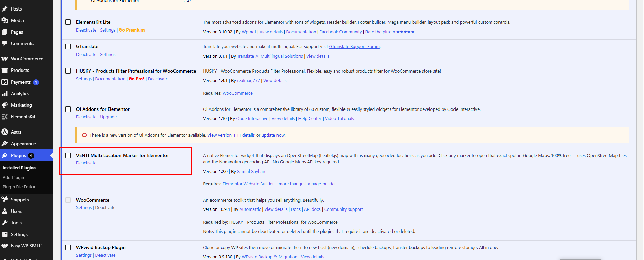Viewport: 644px width, 260px height.
Task: Click the Qode Interactive author link
Action: [252, 119]
